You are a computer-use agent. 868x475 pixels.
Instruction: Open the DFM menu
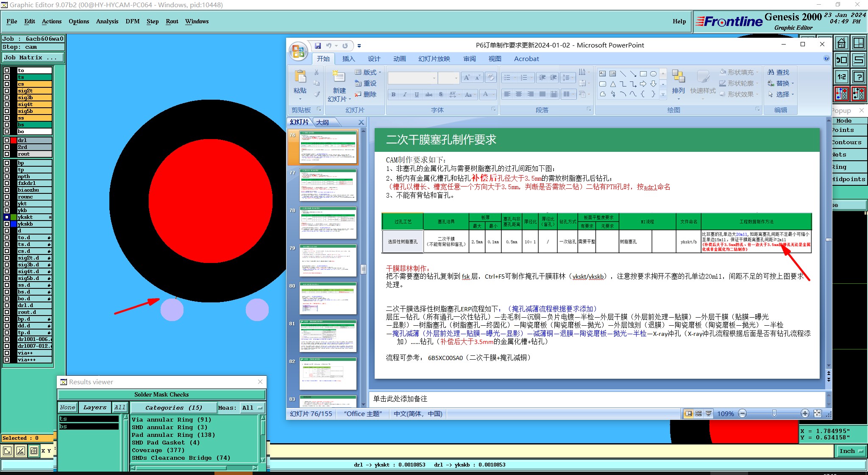point(132,21)
